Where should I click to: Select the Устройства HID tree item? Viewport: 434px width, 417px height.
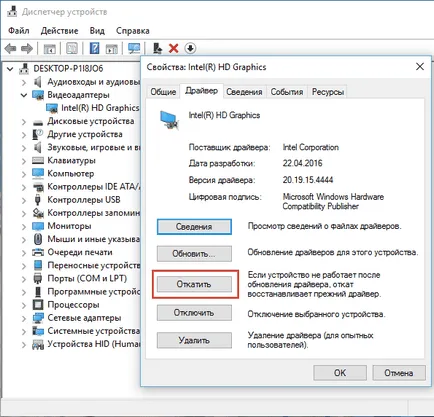click(x=94, y=344)
